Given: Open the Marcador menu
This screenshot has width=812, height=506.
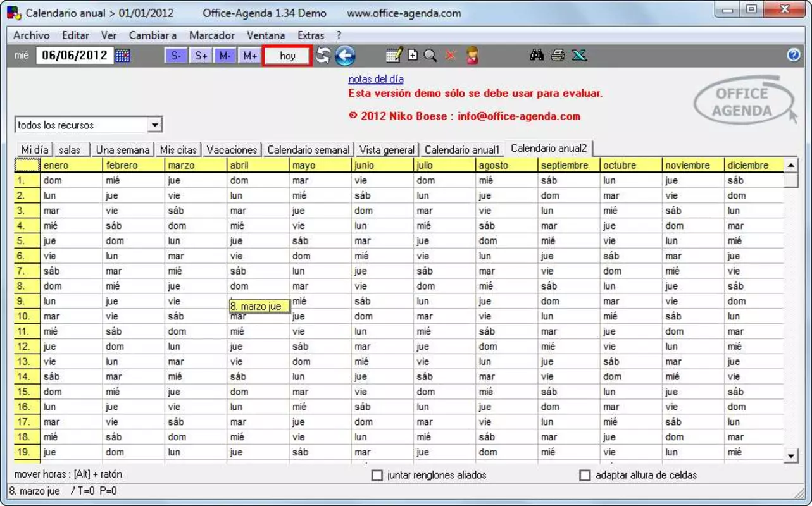Looking at the screenshot, I should pyautogui.click(x=212, y=35).
